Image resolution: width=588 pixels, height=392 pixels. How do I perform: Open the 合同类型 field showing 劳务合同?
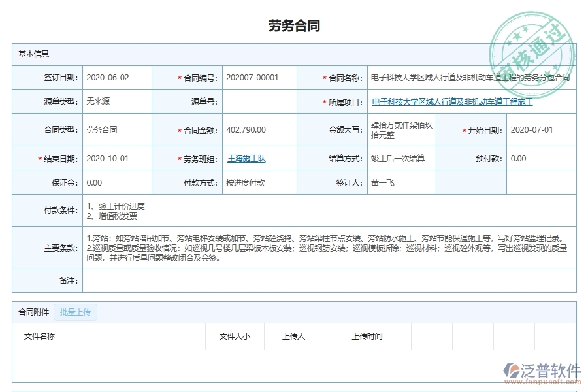(105, 129)
